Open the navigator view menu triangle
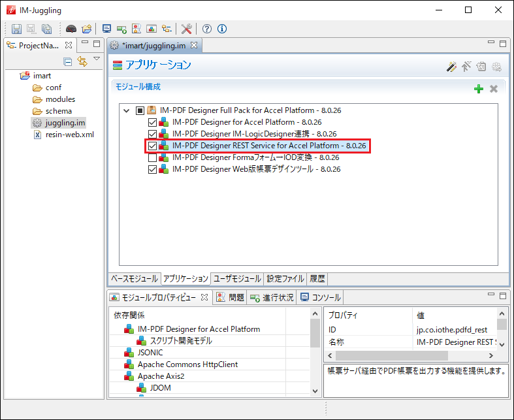Image resolution: width=514 pixels, height=420 pixels. click(97, 59)
